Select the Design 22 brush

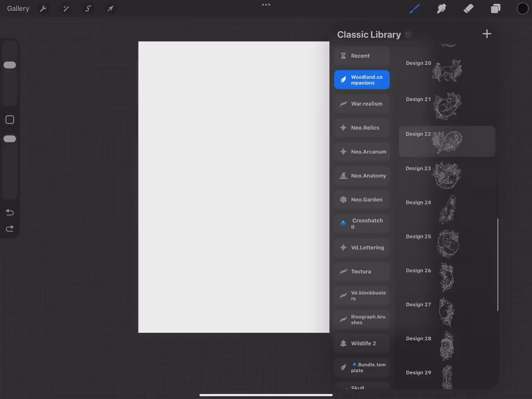(447, 141)
